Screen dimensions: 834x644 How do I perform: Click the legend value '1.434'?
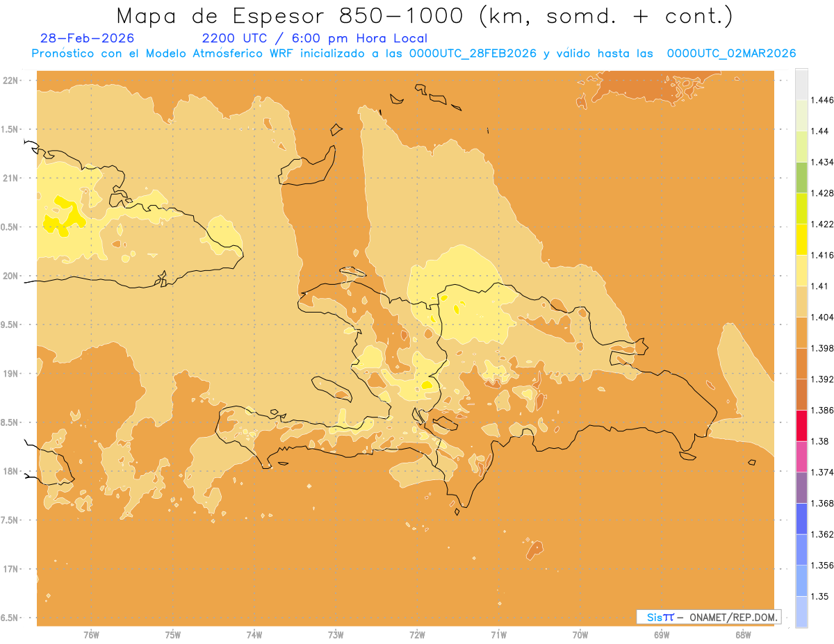pos(822,162)
